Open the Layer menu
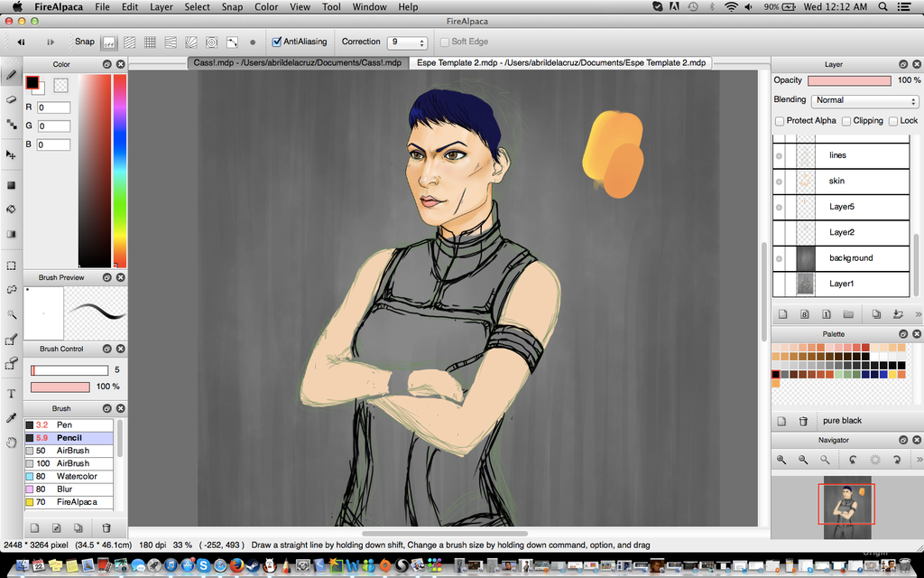 point(162,6)
